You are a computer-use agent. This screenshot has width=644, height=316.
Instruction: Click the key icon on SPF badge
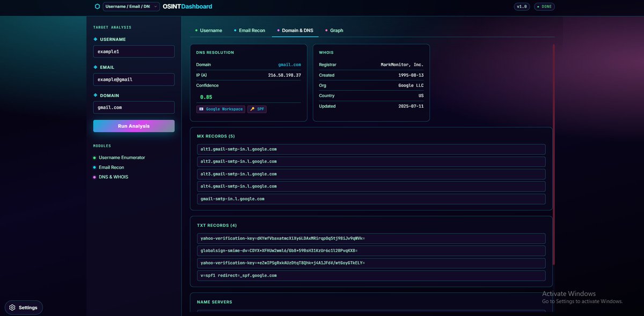point(252,109)
